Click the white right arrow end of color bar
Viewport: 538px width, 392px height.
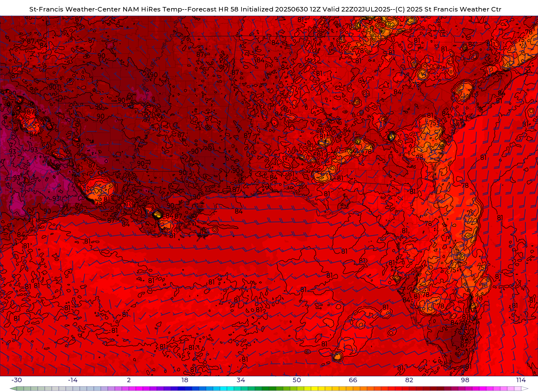[525, 389]
